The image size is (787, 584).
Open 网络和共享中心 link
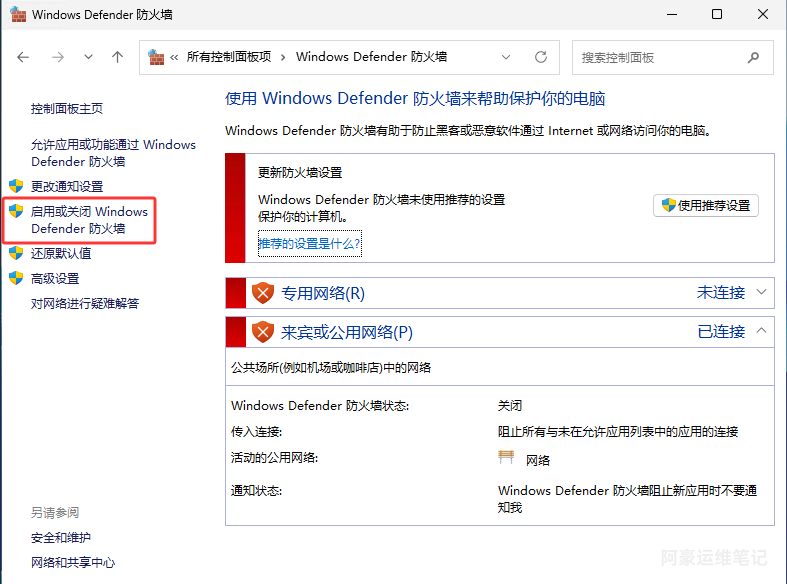tap(72, 562)
